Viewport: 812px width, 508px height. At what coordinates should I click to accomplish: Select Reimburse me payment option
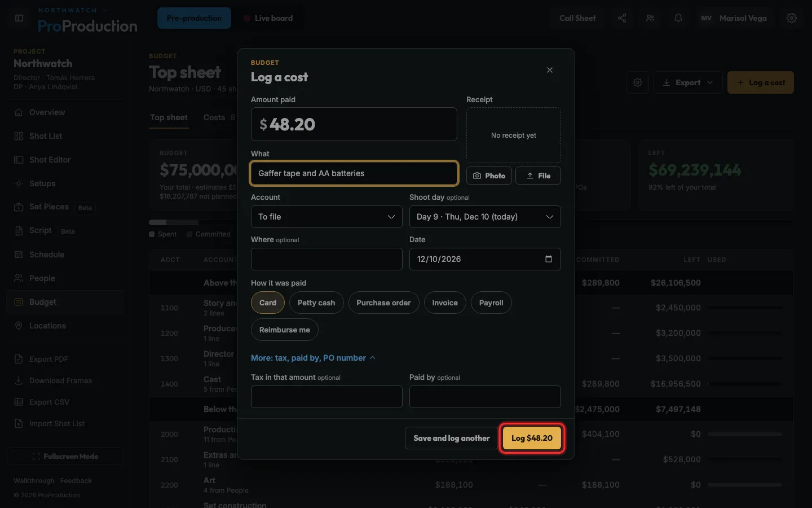[x=285, y=330]
